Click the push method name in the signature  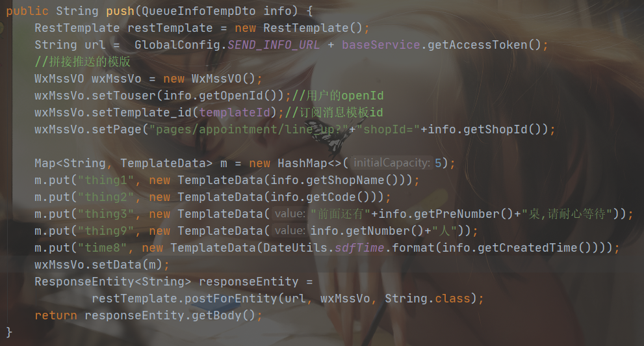click(120, 11)
